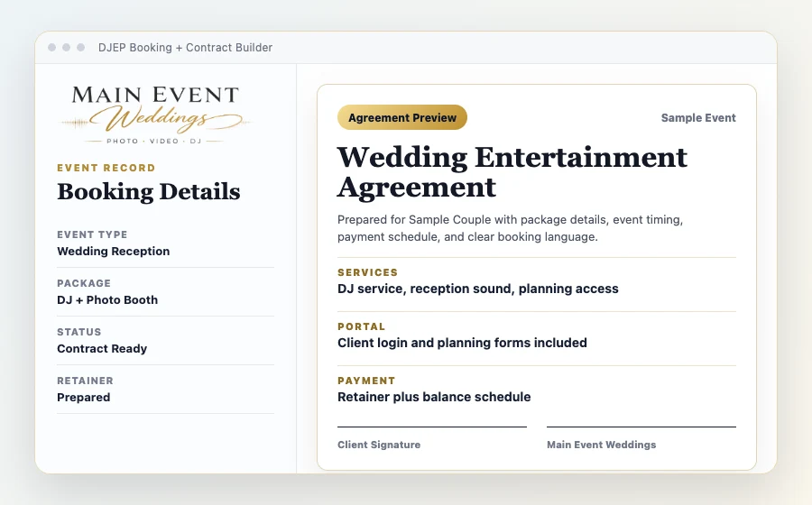Select the Contract Ready status value

point(102,348)
